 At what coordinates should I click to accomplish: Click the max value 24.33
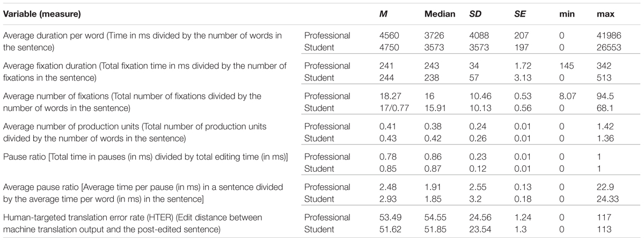(608, 199)
